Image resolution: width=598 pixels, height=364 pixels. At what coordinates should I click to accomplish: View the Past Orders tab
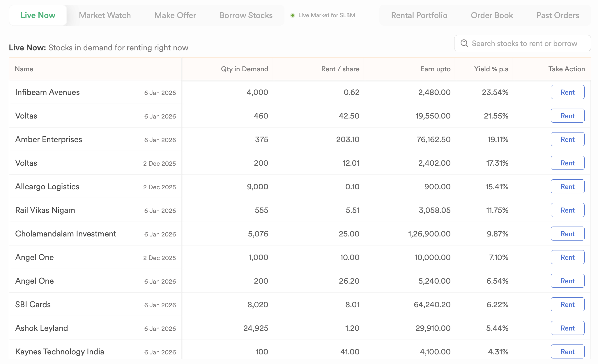coord(558,15)
